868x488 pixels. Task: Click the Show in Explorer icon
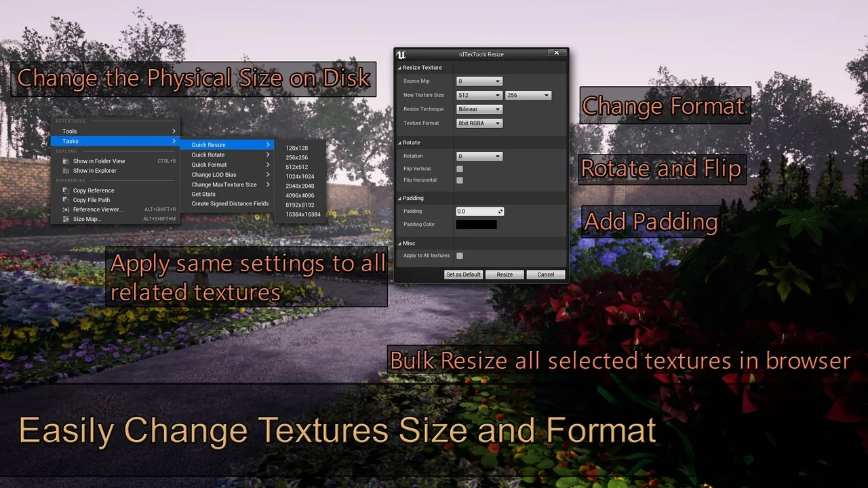(x=66, y=171)
